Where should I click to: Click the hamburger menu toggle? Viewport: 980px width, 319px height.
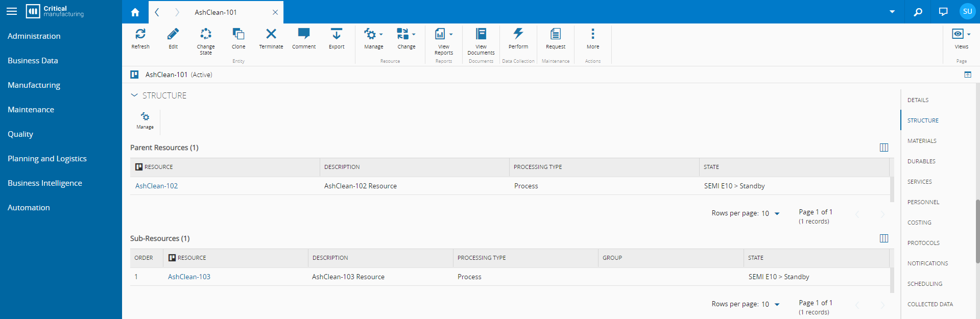[x=12, y=11]
